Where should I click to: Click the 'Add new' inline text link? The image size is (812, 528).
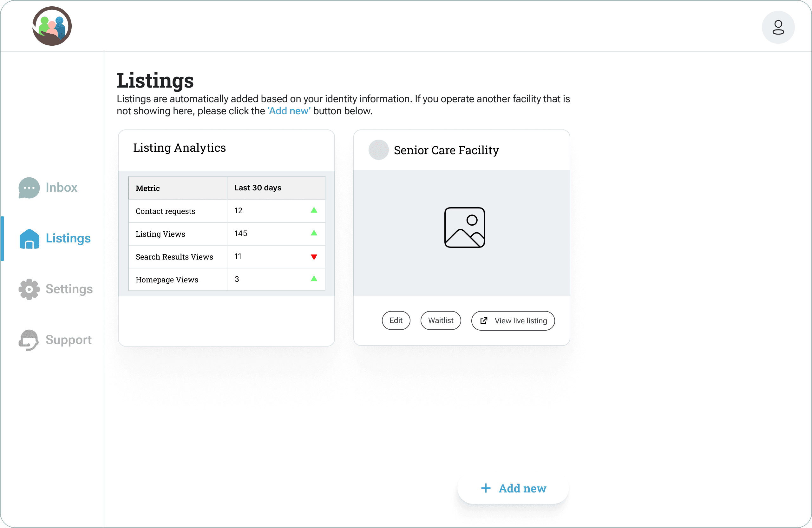pyautogui.click(x=289, y=111)
